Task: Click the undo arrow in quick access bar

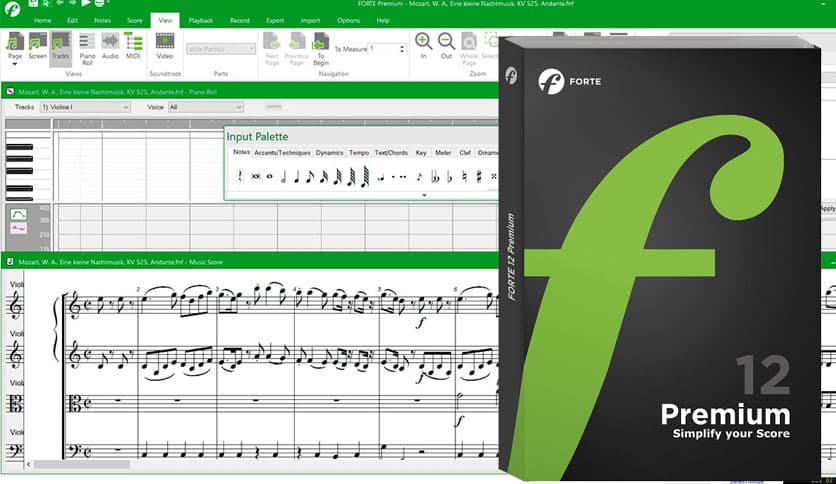Action: 60,3
